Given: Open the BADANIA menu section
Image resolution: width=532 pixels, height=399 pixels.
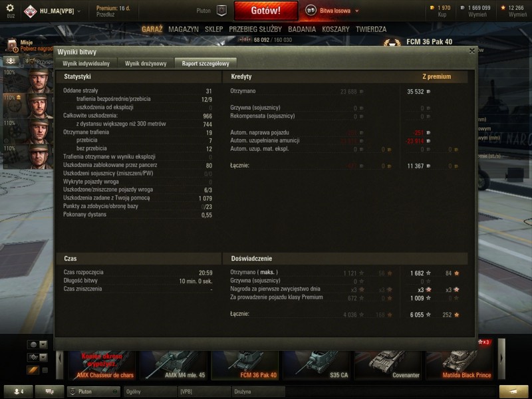Looking at the screenshot, I should (x=302, y=29).
